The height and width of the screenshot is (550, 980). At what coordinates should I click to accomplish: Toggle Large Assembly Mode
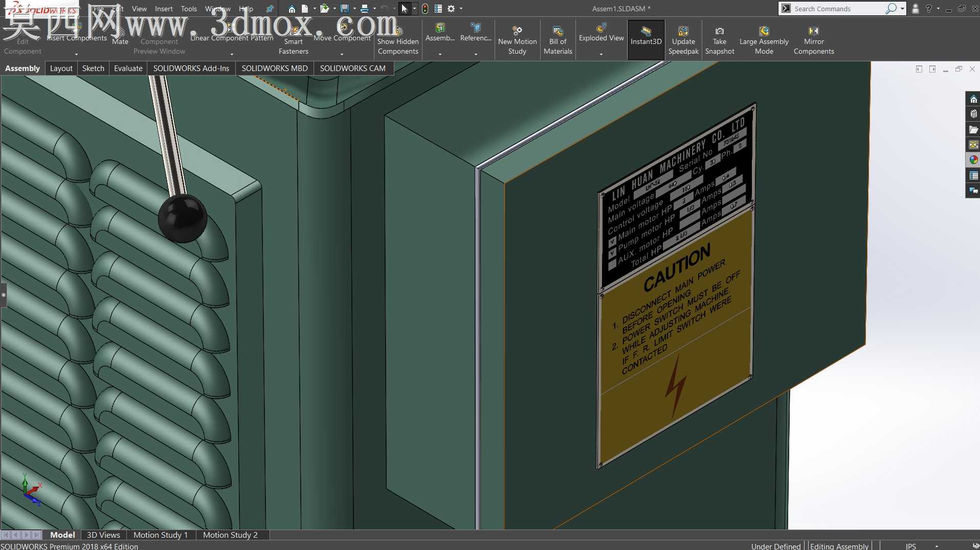(764, 40)
